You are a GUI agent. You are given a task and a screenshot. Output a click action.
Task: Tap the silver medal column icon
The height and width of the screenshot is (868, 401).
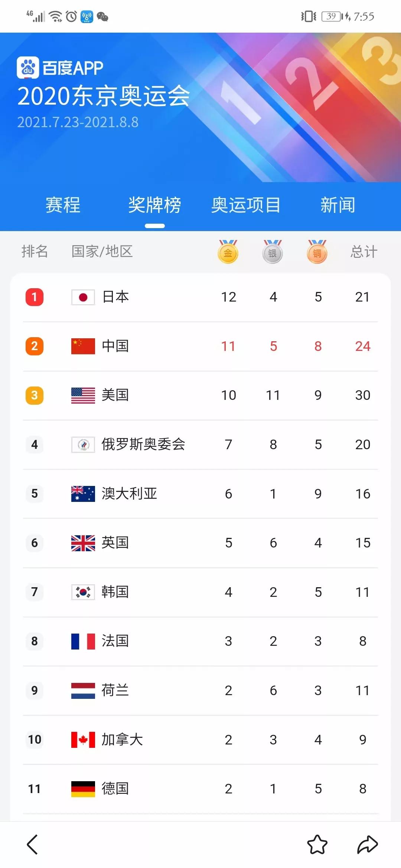coord(273,252)
